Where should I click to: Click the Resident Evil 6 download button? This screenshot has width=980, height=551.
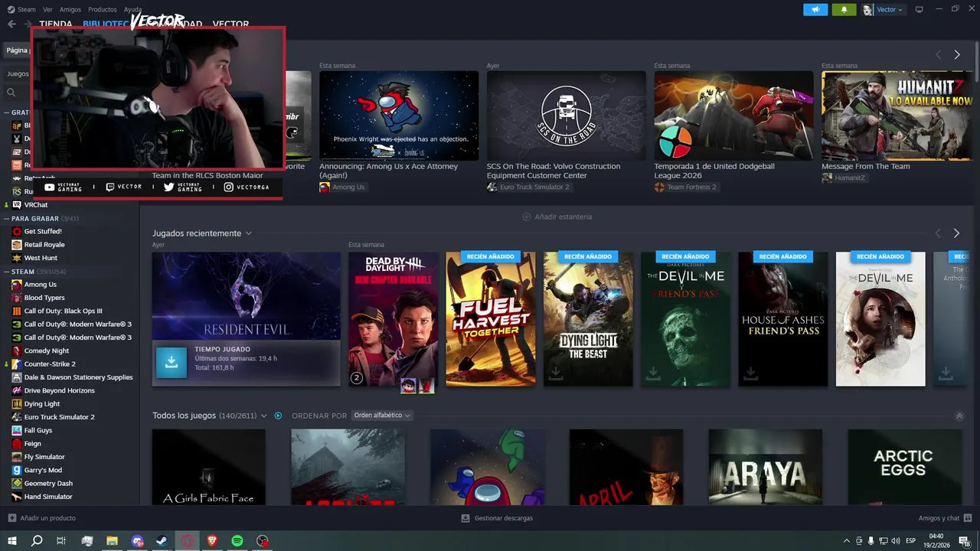tap(171, 363)
